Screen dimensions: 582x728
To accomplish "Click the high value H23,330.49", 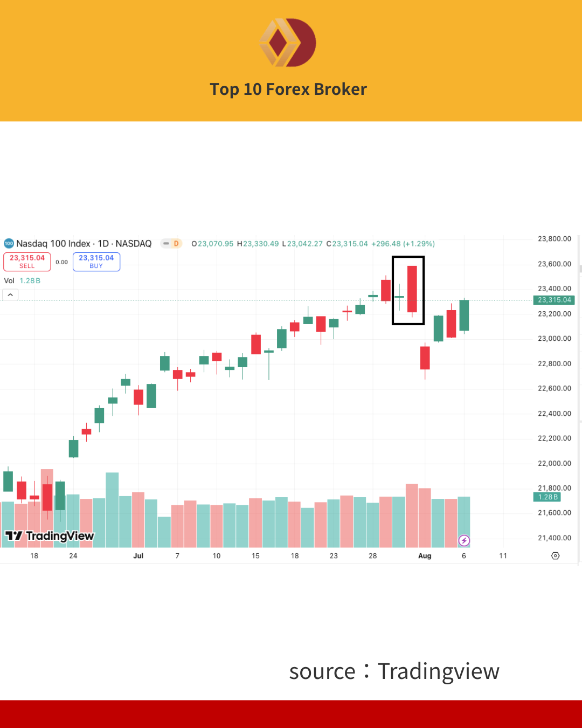I will pyautogui.click(x=258, y=244).
